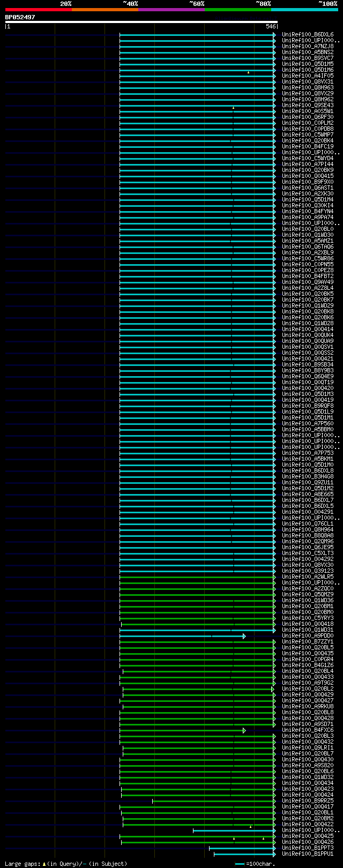Click the UniRef100_Q5D1M5 hit label
The width and height of the screenshot is (343, 868).
pyautogui.click(x=308, y=64)
